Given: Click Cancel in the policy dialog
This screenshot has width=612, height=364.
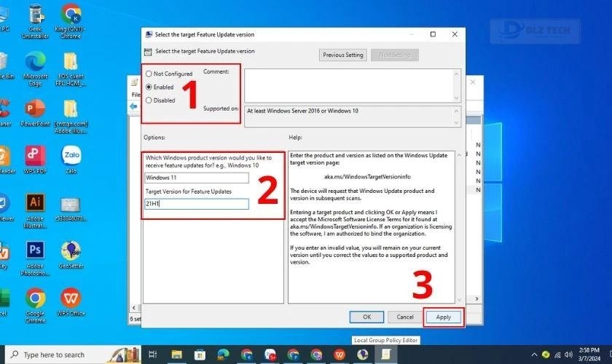Looking at the screenshot, I should [x=405, y=317].
